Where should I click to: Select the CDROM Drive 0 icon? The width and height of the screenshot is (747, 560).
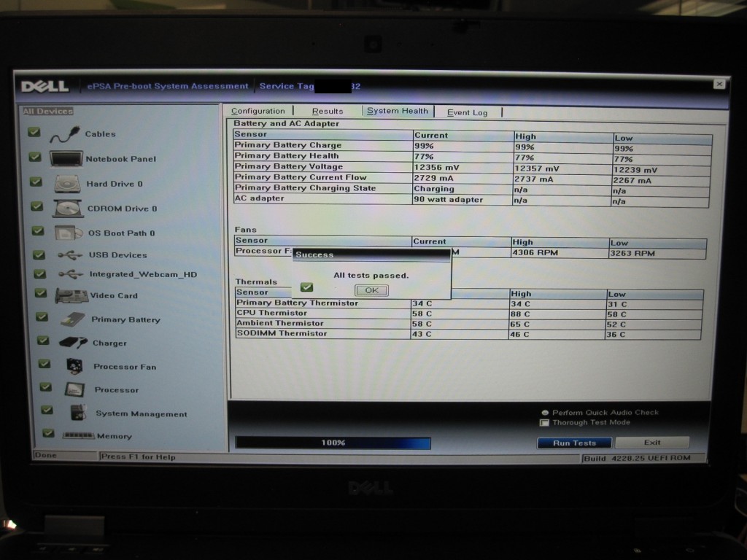pyautogui.click(x=68, y=209)
